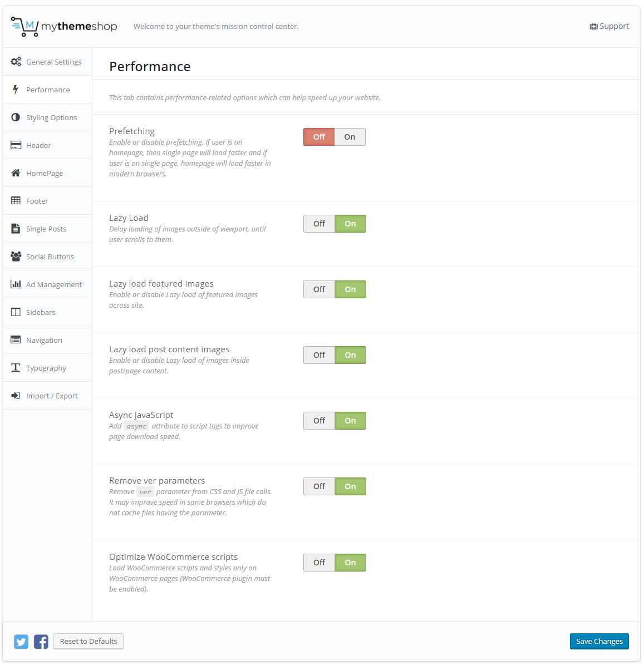Go to the Single Posts tab

point(46,229)
